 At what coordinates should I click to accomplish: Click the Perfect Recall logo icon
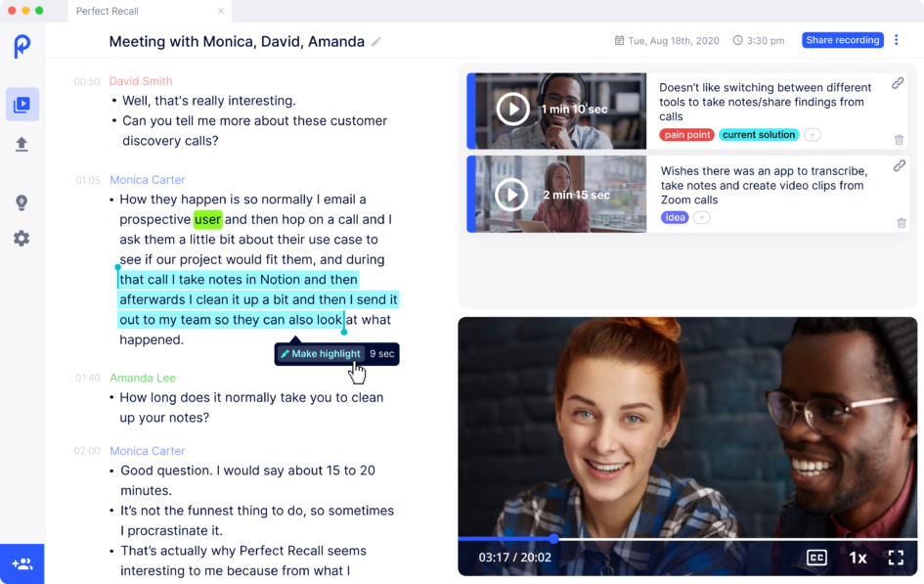(22, 46)
